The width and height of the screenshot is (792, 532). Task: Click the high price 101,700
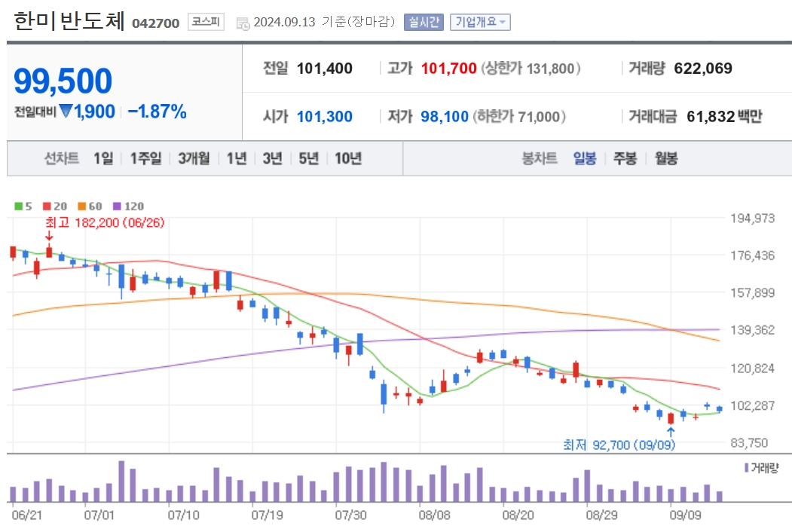448,69
